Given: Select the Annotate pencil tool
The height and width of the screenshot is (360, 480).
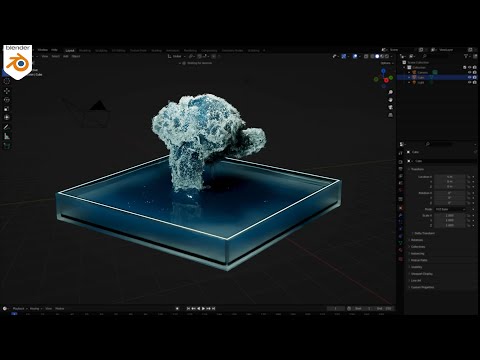Looking at the screenshot, I should [7, 127].
